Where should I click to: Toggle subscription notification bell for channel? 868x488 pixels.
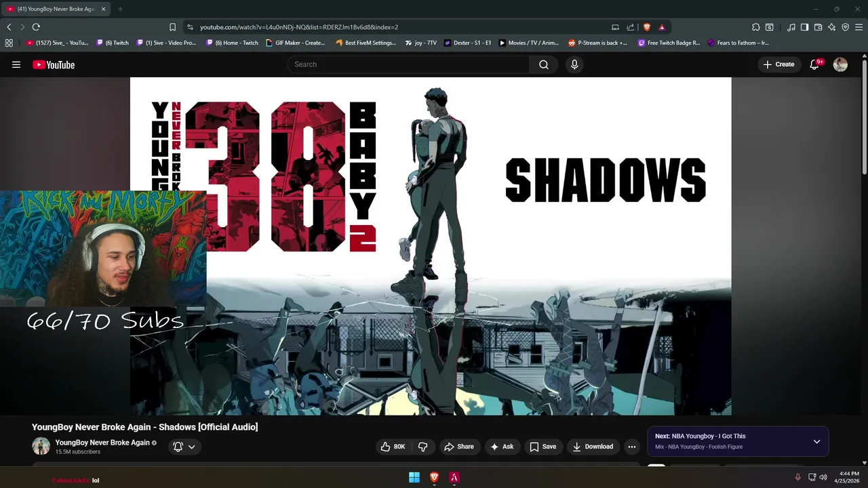(184, 447)
